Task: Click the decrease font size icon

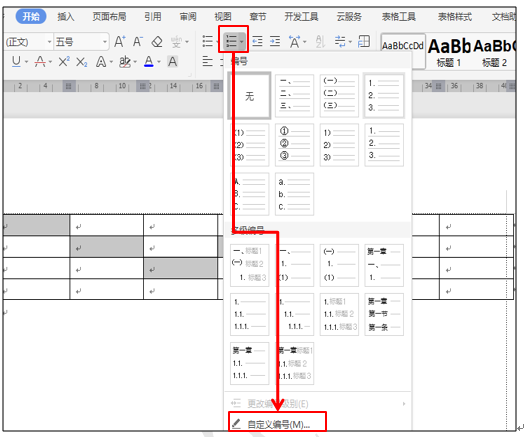Action: (138, 42)
